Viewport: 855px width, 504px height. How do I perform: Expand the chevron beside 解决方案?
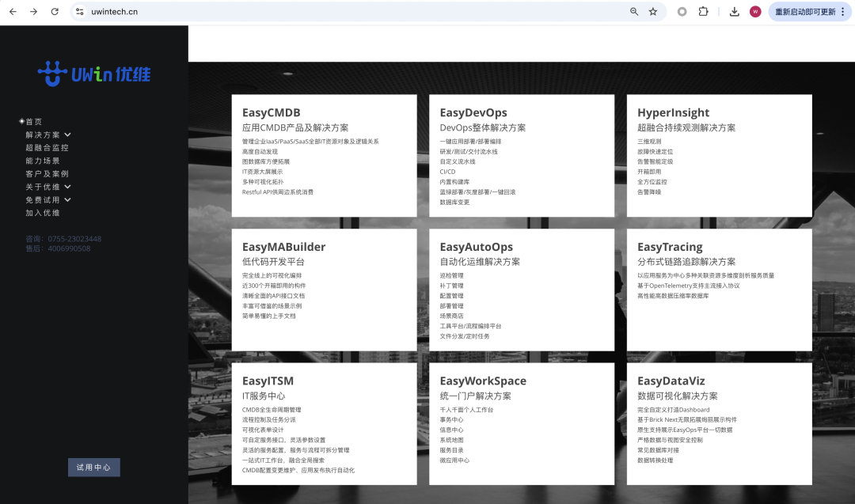click(67, 135)
